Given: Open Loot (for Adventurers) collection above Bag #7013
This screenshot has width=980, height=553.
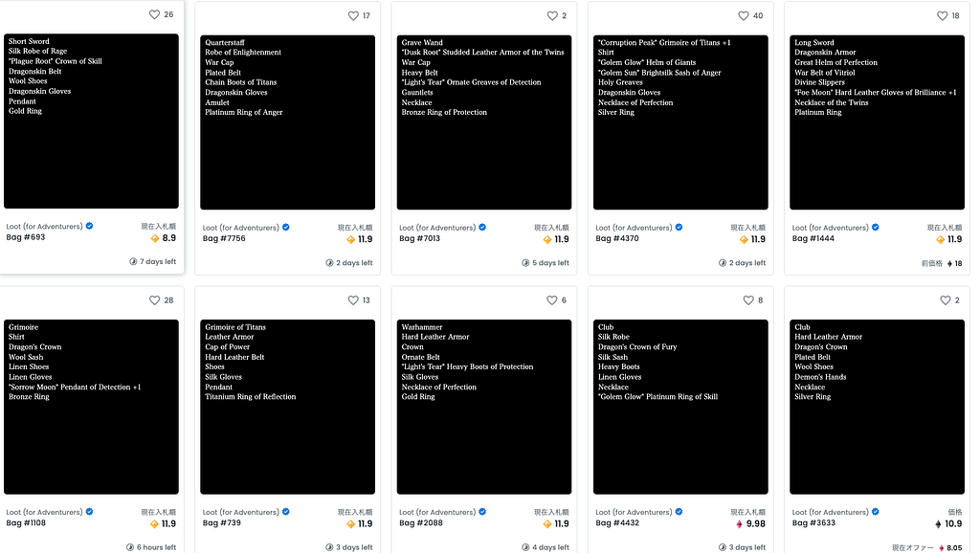Looking at the screenshot, I should point(436,228).
